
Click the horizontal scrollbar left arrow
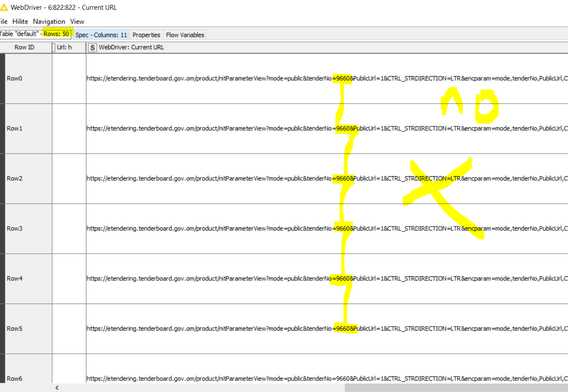(57, 388)
